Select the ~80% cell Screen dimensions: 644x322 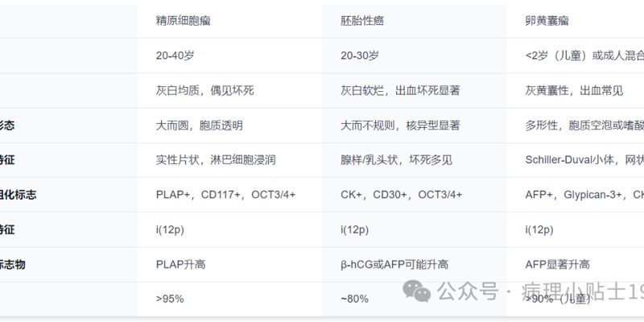click(354, 299)
